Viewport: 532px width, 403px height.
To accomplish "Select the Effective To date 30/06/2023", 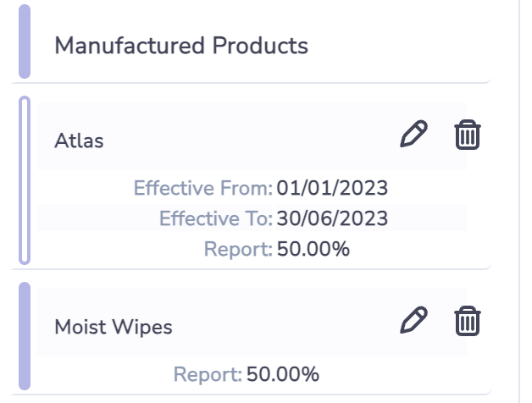I will pyautogui.click(x=332, y=218).
